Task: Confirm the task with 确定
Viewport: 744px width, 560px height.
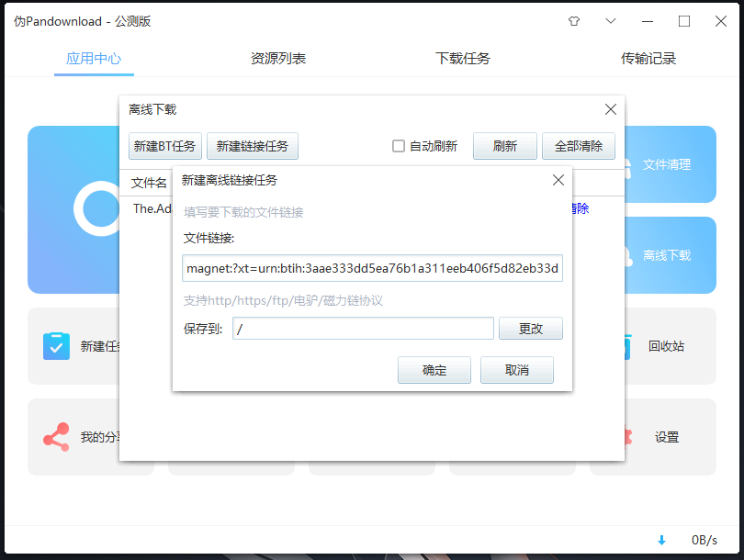Action: 434,370
